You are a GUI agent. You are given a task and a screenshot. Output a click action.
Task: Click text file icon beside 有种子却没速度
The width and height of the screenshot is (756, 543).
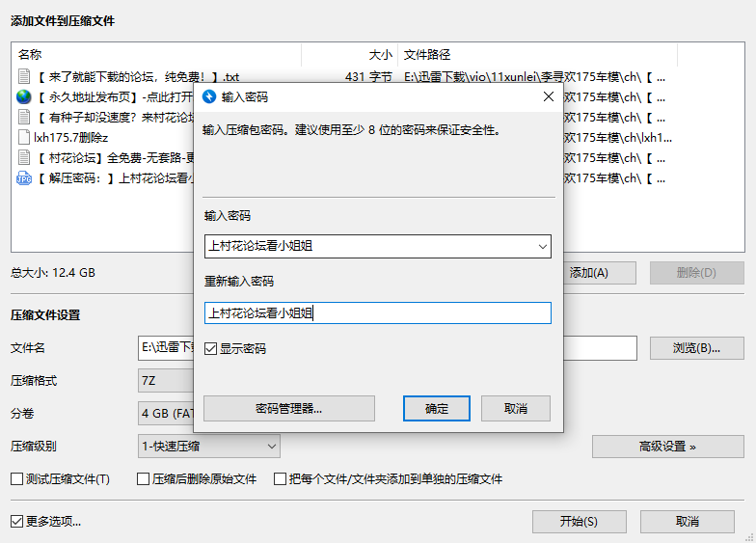click(24, 117)
